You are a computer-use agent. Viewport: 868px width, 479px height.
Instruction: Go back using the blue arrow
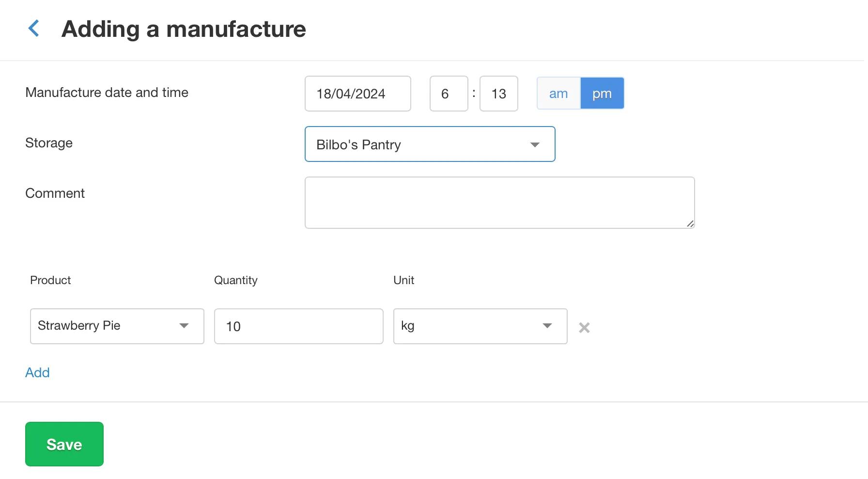(x=34, y=29)
